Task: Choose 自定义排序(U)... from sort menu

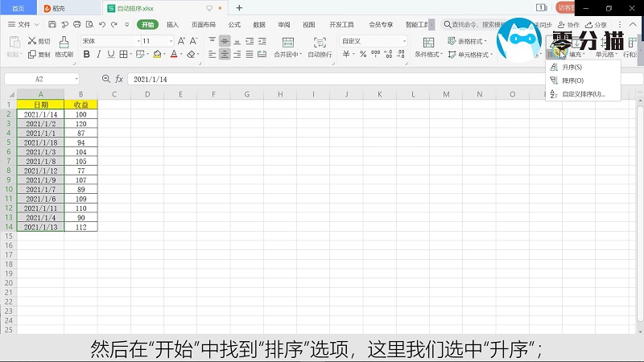Action: [583, 94]
